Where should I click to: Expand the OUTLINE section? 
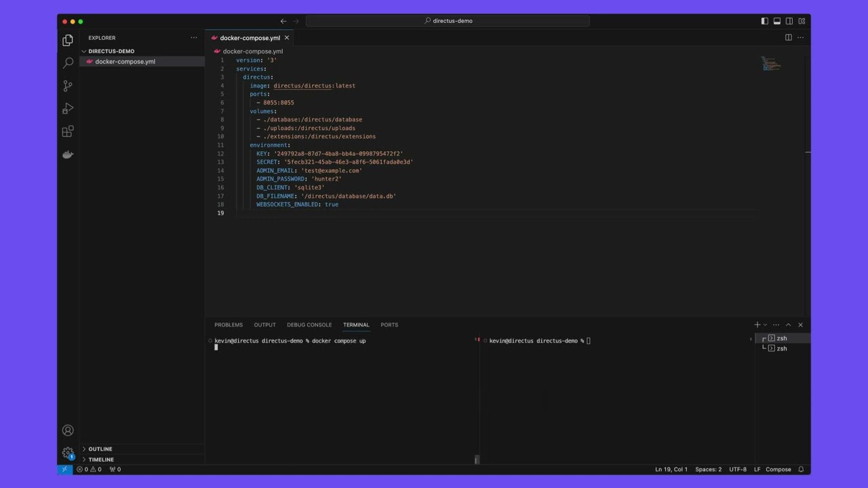(x=142, y=449)
